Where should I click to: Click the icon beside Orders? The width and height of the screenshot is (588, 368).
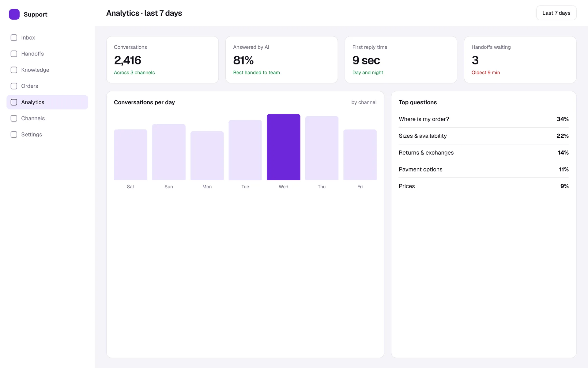(14, 86)
